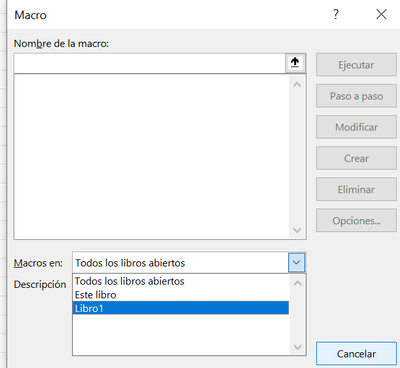The width and height of the screenshot is (400, 368).
Task: Click macro list scrollbar down arrow
Action: point(297,230)
